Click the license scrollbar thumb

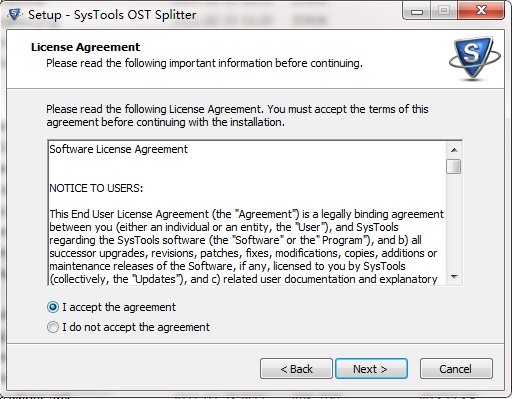(x=454, y=166)
